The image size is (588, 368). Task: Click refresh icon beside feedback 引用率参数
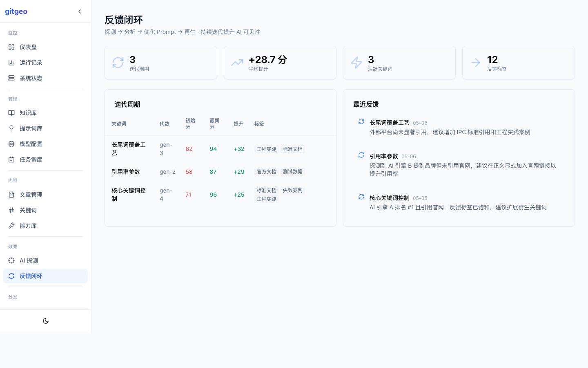361,155
